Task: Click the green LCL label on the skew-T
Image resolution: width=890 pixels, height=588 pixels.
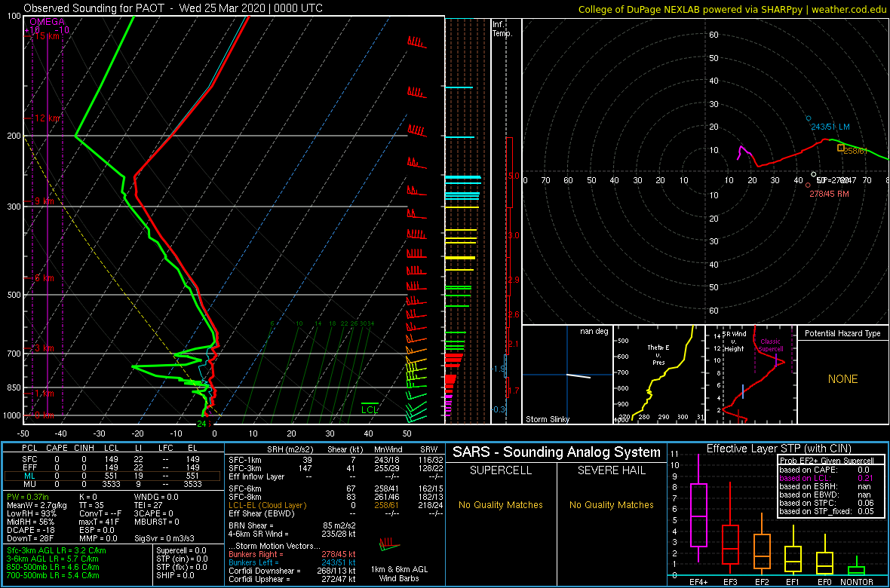Action: [370, 409]
